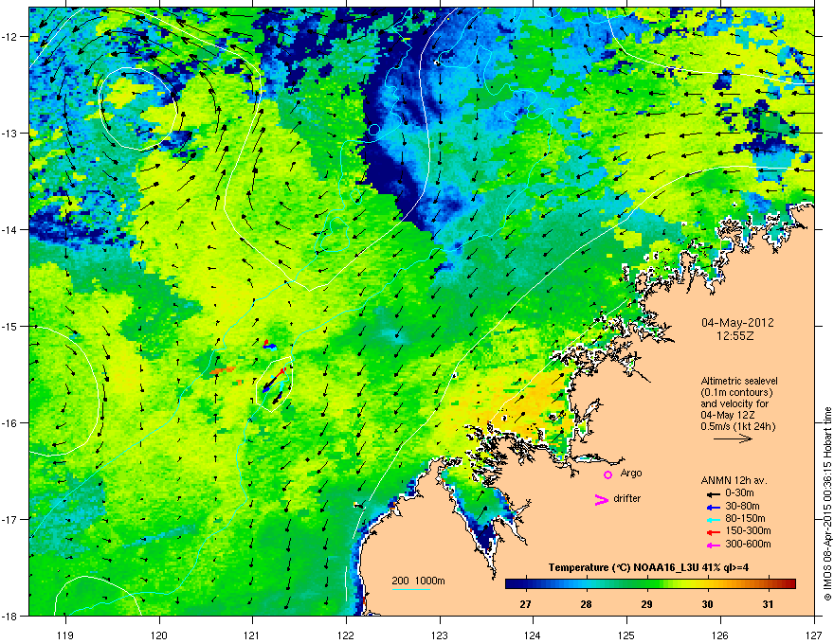The width and height of the screenshot is (834, 644).
Task: Click the green section of colorbar above 29
Action: pyautogui.click(x=646, y=583)
